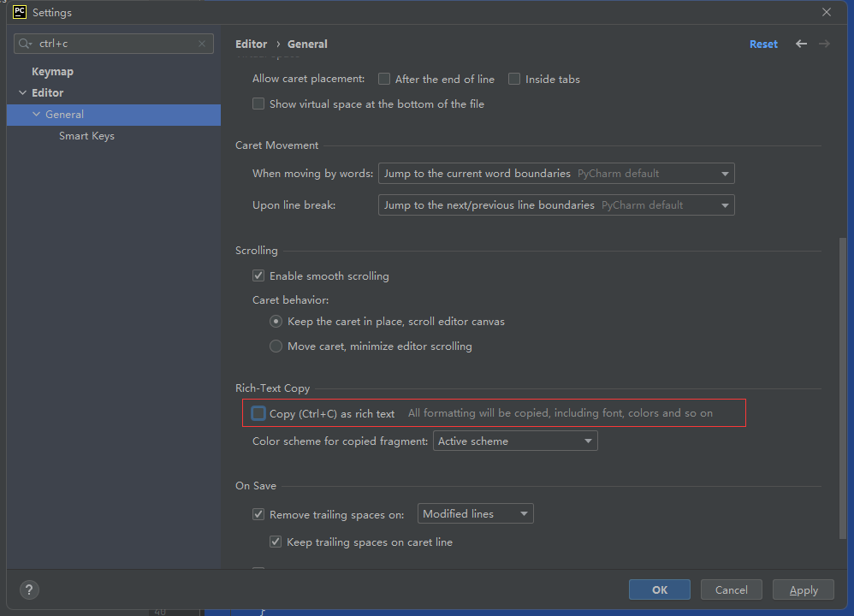
Task: Collapse the Editor tree node chevron
Action: coord(22,92)
